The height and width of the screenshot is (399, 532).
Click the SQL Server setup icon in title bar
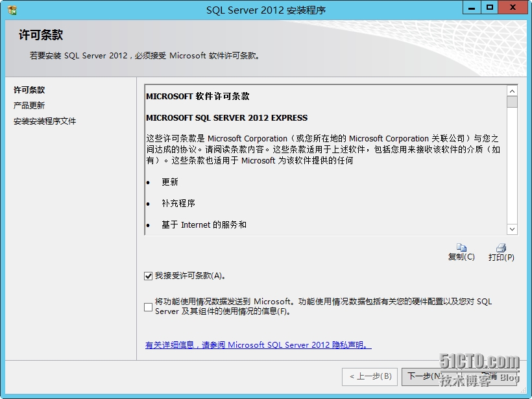(x=12, y=10)
